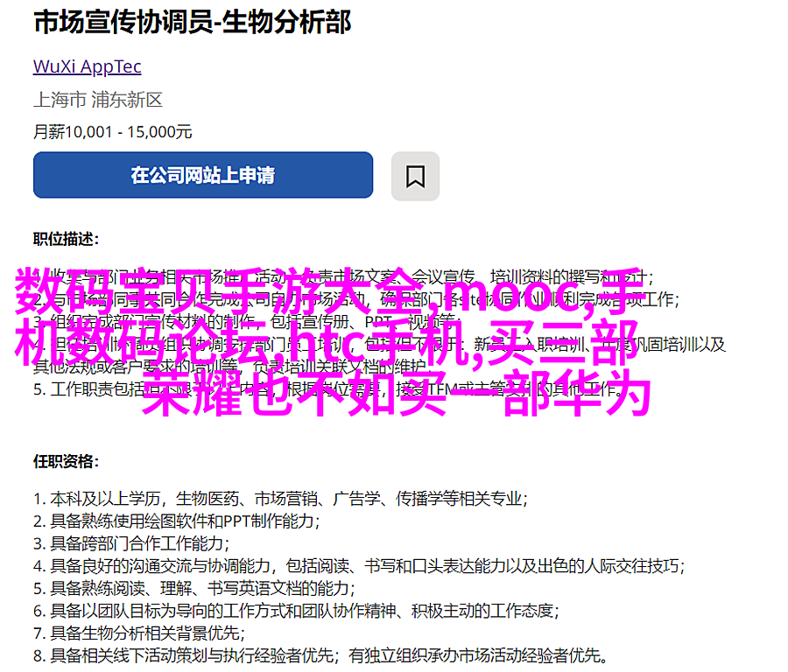This screenshot has height=672, width=788.
Task: Click the location text 上海市 浦东新区
Action: coord(98,100)
